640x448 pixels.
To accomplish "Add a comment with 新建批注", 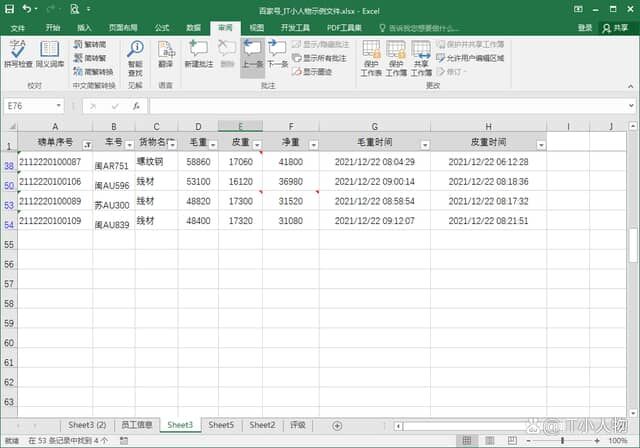I will coord(198,56).
